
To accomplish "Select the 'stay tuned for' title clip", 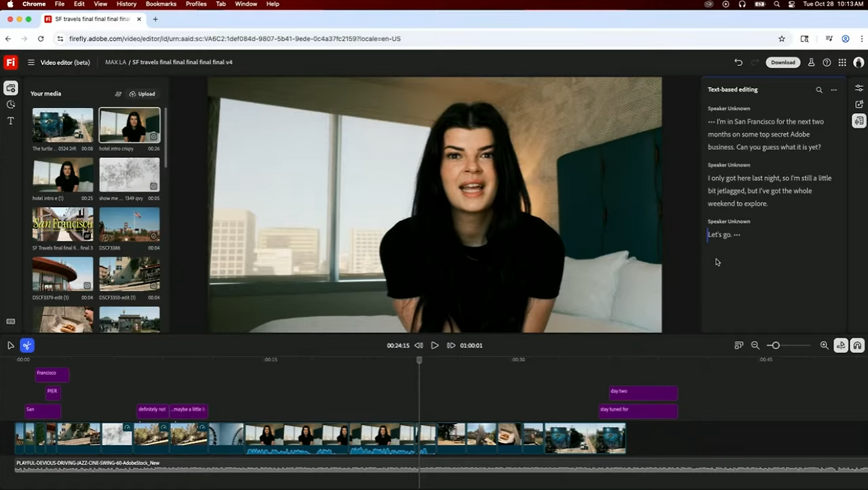I will (638, 411).
